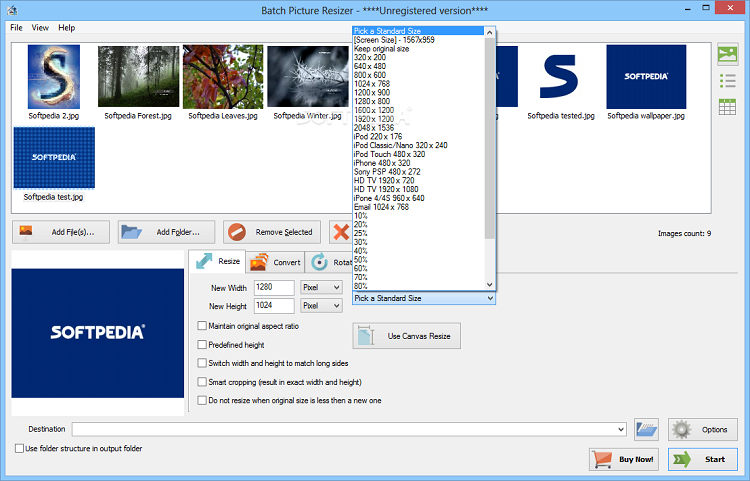This screenshot has width=750, height=481.
Task: Expand the Destination path dropdown
Action: (x=621, y=429)
